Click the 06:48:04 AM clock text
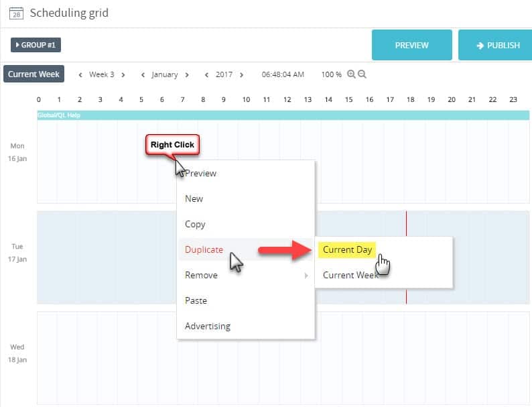The height and width of the screenshot is (407, 532). pos(283,74)
